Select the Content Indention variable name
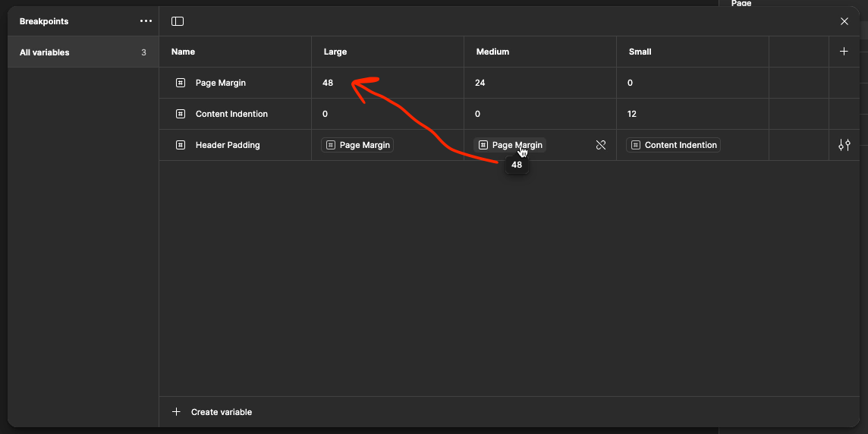Screen dimensions: 868x434 pyautogui.click(x=232, y=114)
